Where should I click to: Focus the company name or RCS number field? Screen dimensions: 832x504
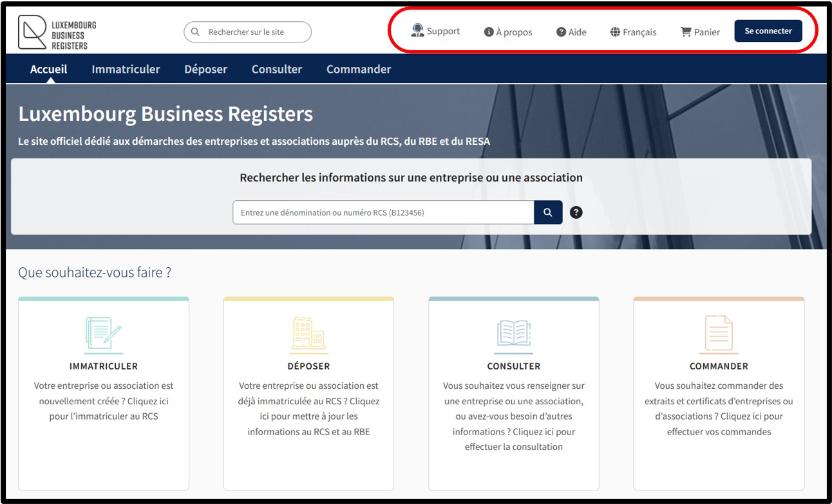coord(383,212)
